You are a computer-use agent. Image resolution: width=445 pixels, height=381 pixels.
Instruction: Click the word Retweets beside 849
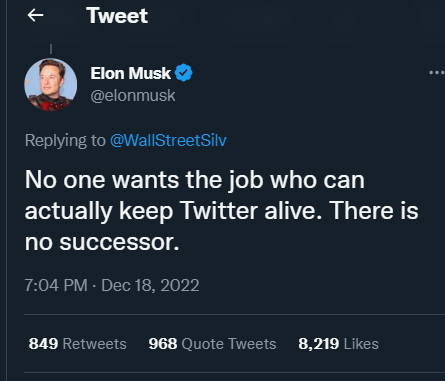95,344
